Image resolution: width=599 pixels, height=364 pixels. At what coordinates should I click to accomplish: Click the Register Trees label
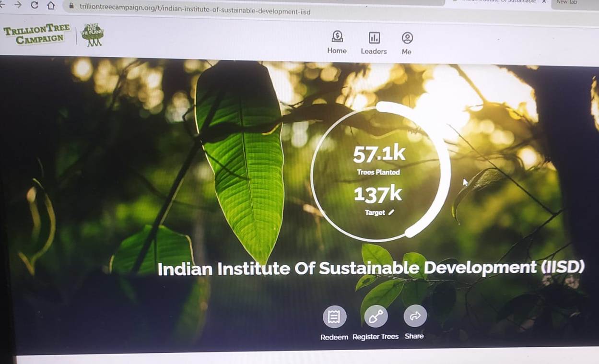click(x=376, y=337)
